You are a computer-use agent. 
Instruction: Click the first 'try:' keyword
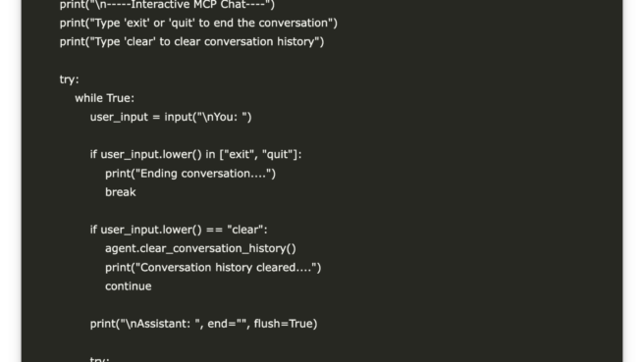[x=69, y=79]
